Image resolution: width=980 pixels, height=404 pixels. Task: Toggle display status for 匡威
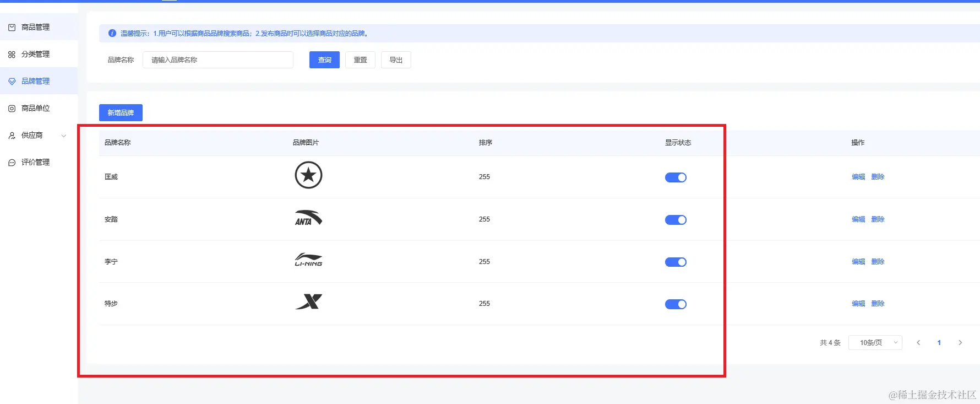click(676, 177)
